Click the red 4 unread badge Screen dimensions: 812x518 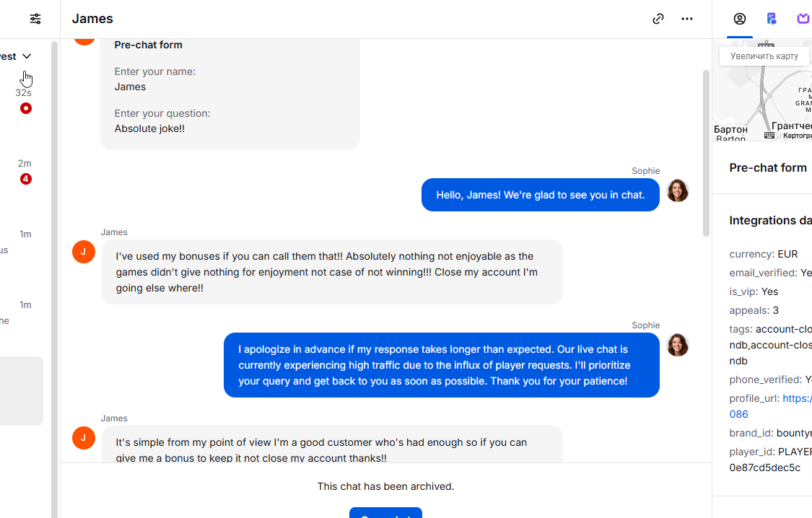point(26,179)
